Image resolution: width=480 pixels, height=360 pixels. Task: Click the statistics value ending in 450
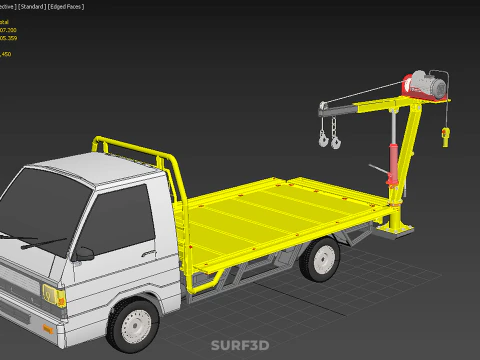(6, 54)
